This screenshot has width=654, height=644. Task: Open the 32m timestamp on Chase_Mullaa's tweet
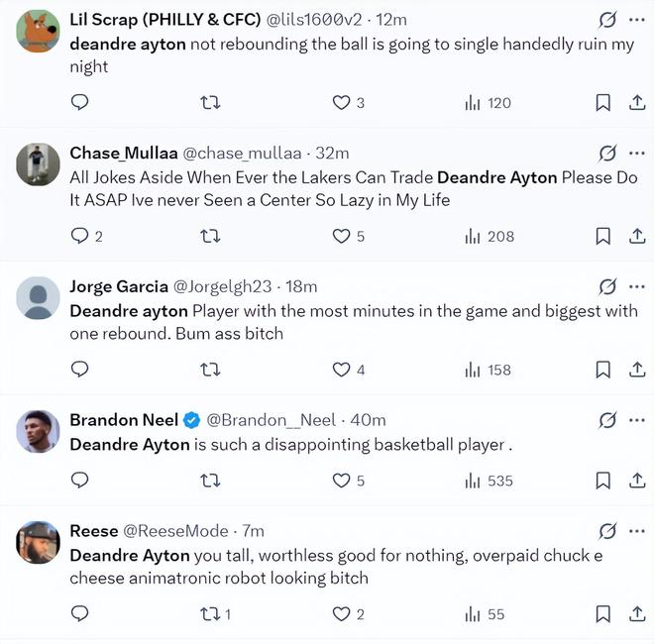pyautogui.click(x=332, y=154)
